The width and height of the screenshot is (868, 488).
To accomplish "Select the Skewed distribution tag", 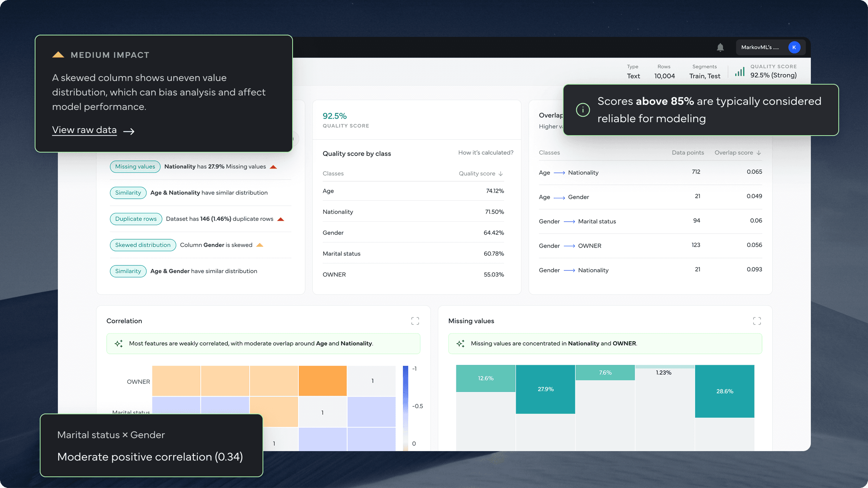I will (x=143, y=245).
